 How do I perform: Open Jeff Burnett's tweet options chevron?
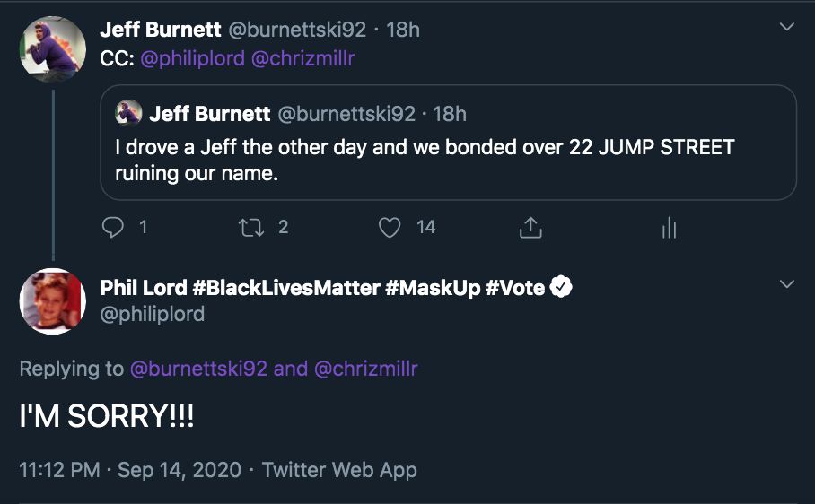[787, 28]
